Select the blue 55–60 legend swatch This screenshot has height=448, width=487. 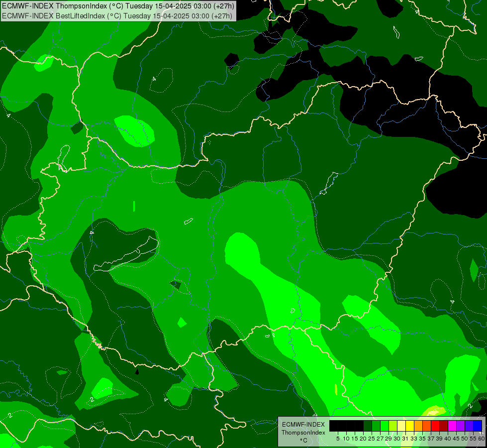point(478,426)
